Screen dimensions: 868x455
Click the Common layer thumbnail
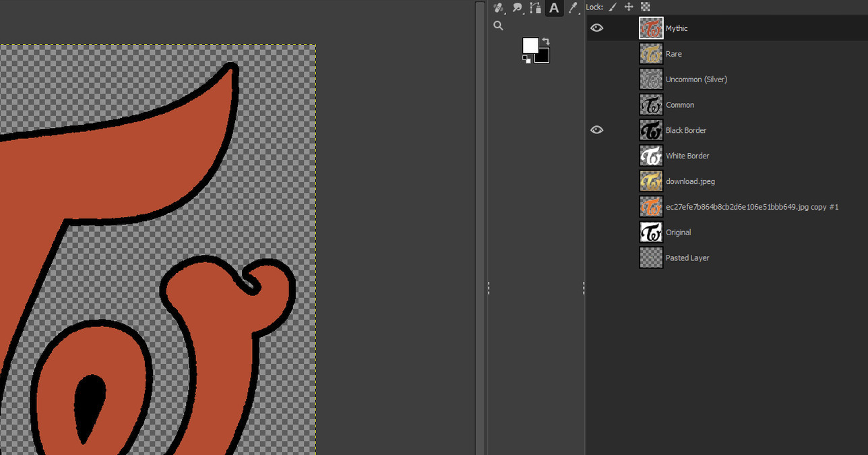pyautogui.click(x=651, y=104)
